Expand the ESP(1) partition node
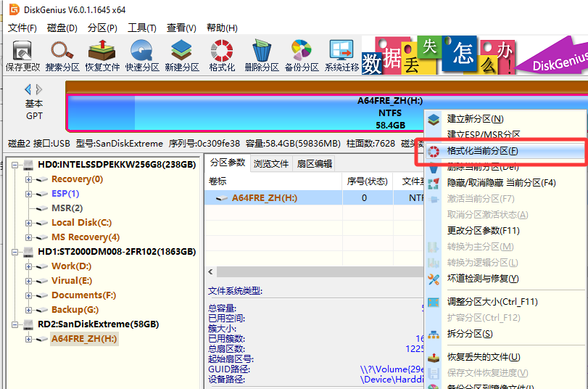 click(x=28, y=194)
